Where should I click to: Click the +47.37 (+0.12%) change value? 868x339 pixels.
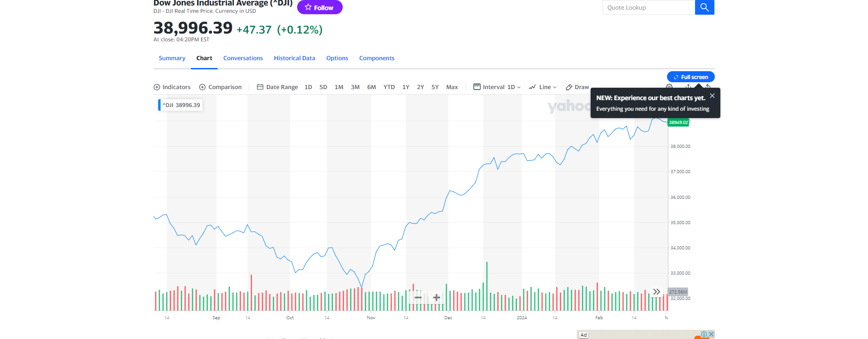tap(280, 30)
